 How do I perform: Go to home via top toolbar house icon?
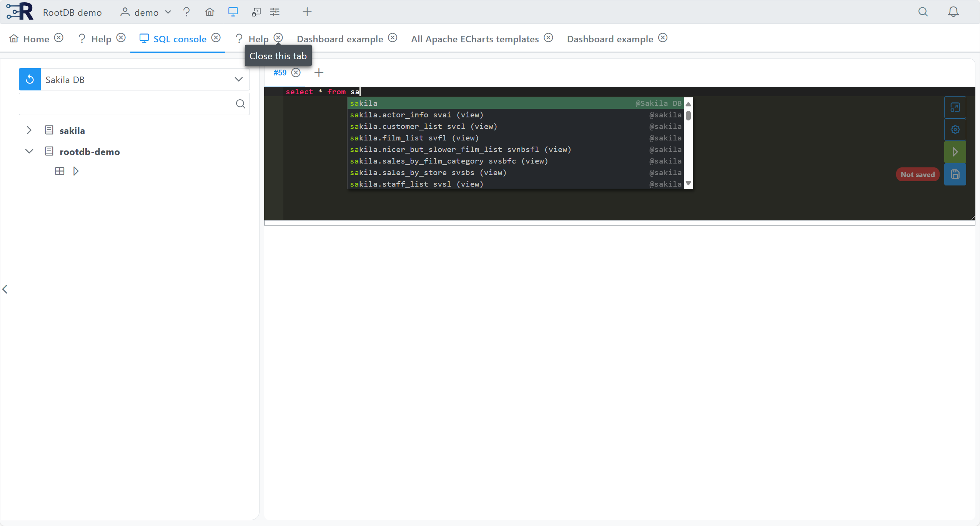[210, 12]
